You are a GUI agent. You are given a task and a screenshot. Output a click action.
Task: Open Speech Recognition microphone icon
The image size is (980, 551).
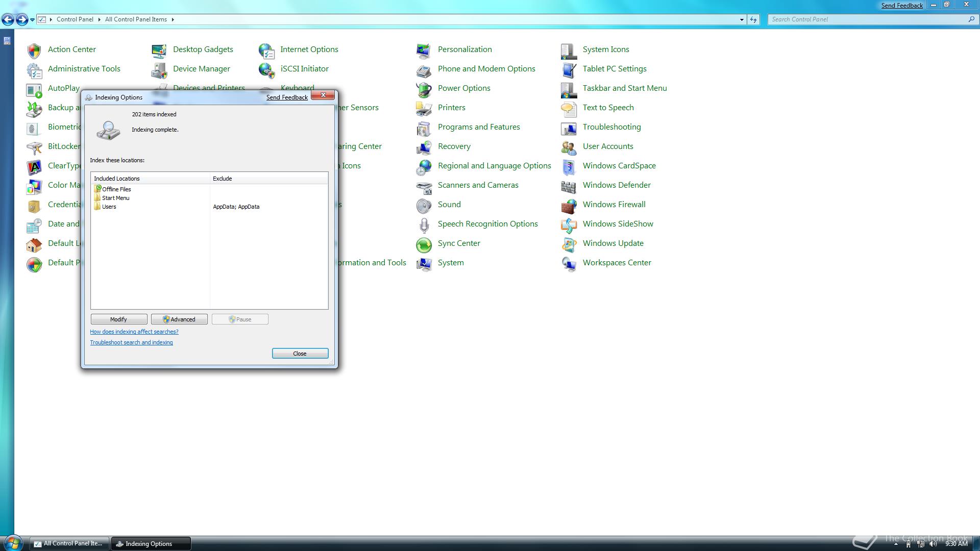click(424, 224)
